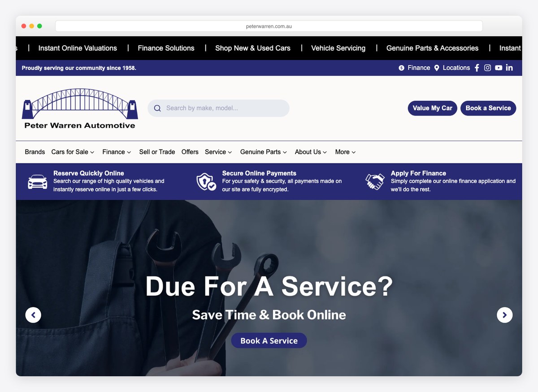
Task: Click the handshake icon beside Apply For Finance
Action: click(375, 181)
